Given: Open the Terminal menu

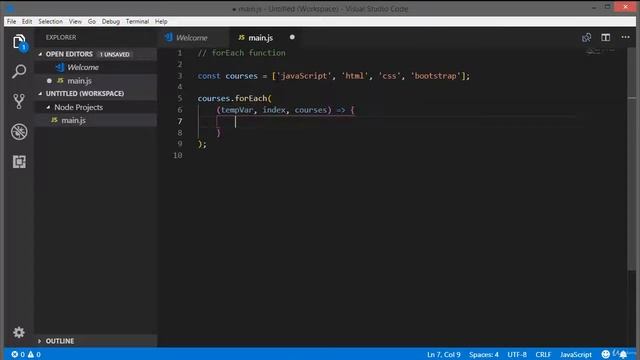Looking at the screenshot, I should pos(137,21).
